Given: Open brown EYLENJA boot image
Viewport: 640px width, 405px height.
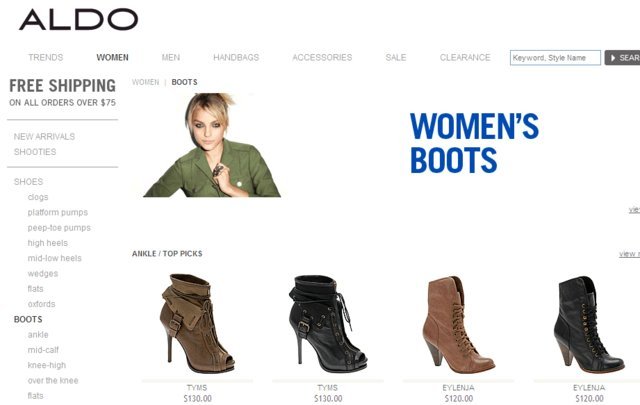Looking at the screenshot, I should [x=458, y=325].
